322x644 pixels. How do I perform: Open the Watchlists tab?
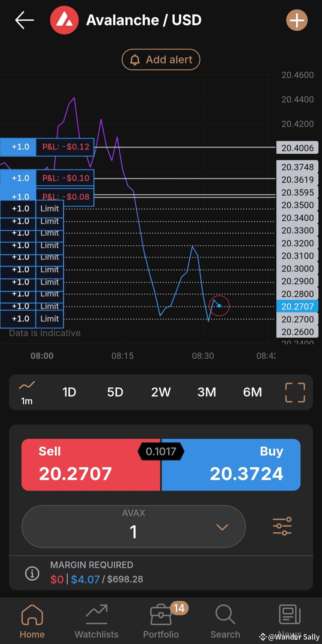(97, 621)
